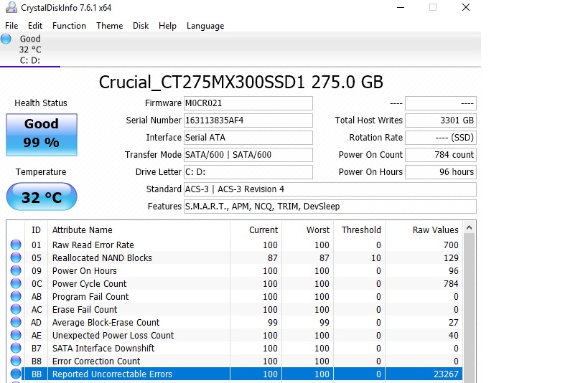Click status orb for SATA Interface Downshift
Viewport: 588px width, 383px height.
point(16,348)
